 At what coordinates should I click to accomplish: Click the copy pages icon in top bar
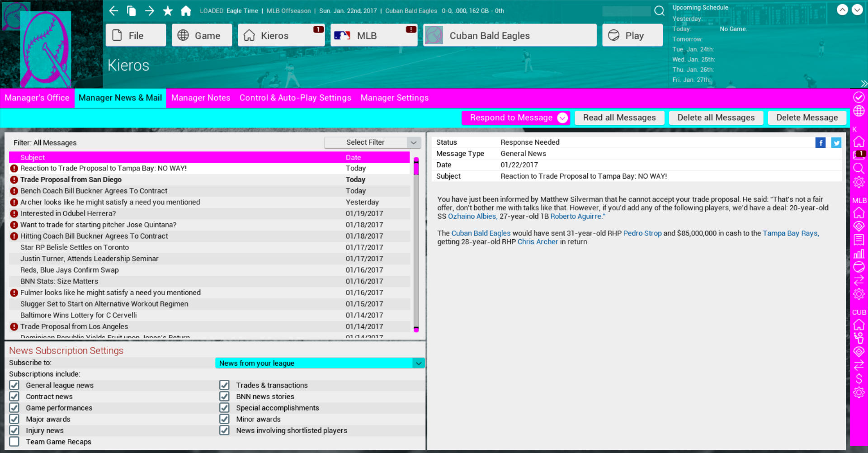[132, 10]
